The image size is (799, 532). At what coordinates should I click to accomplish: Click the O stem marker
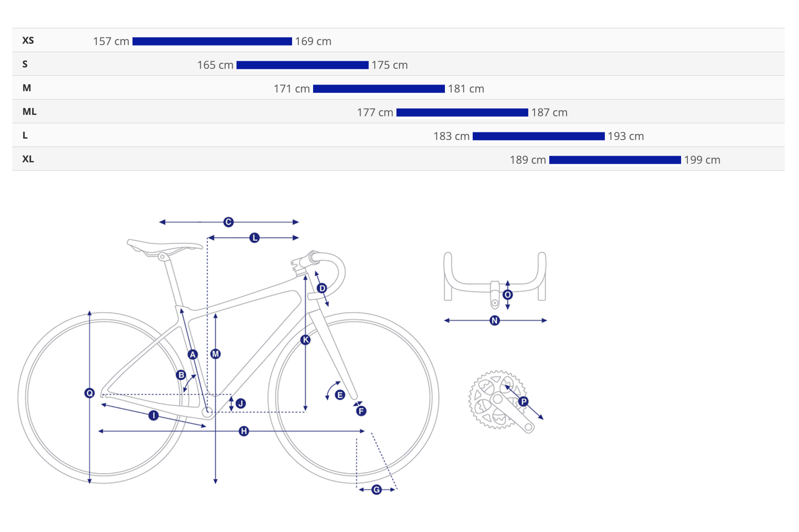[x=508, y=295]
